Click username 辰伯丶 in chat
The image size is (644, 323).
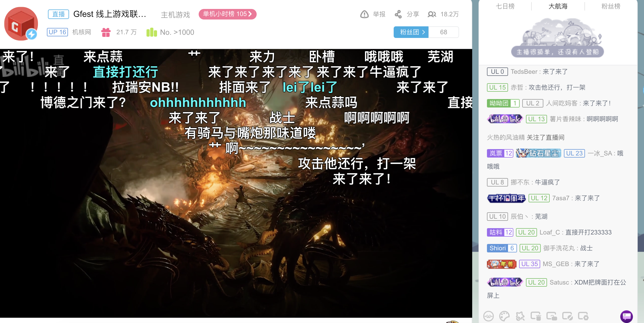coord(519,217)
